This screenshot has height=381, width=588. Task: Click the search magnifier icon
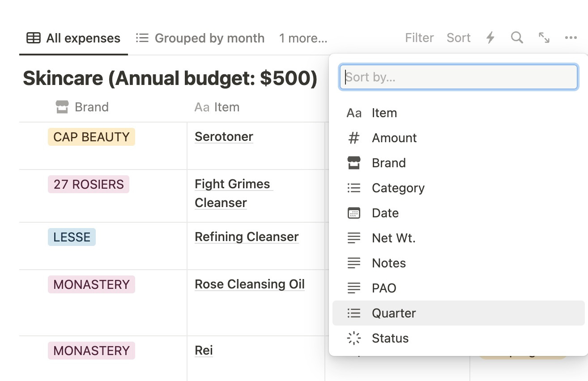pos(517,38)
